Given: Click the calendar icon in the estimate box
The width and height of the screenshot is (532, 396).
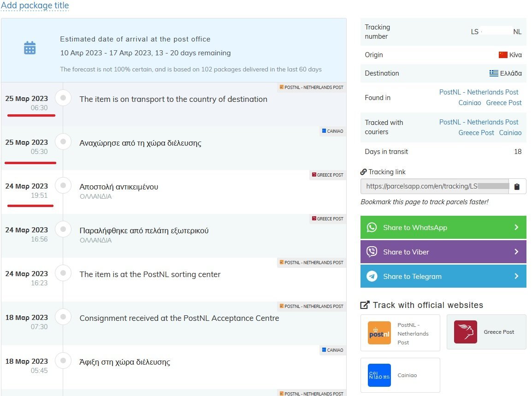Looking at the screenshot, I should (30, 48).
